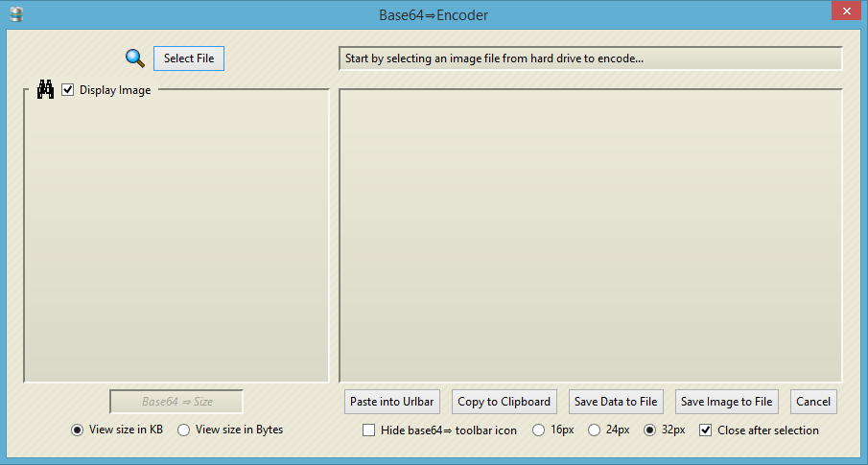Uncheck the Display Image checkbox

[x=68, y=90]
